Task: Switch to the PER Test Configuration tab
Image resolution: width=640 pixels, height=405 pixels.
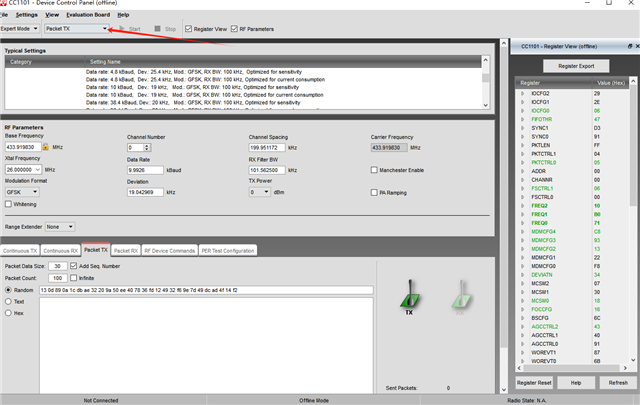Action: 228,251
